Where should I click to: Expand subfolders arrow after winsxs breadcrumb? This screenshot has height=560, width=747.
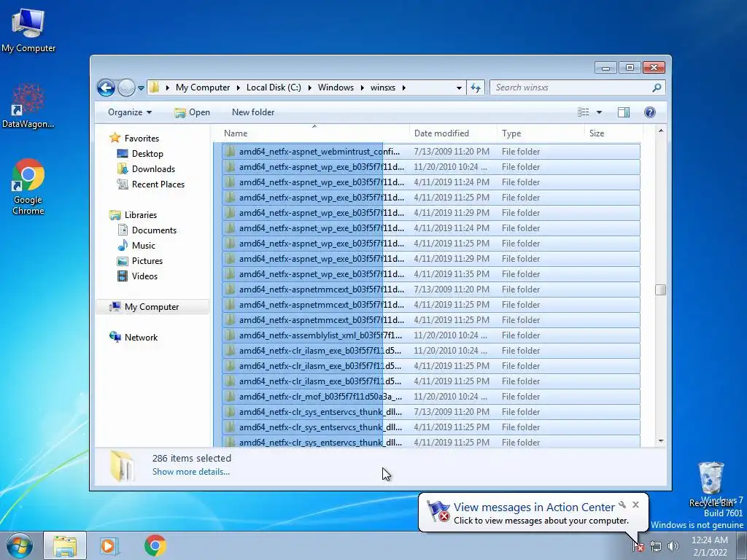point(404,87)
